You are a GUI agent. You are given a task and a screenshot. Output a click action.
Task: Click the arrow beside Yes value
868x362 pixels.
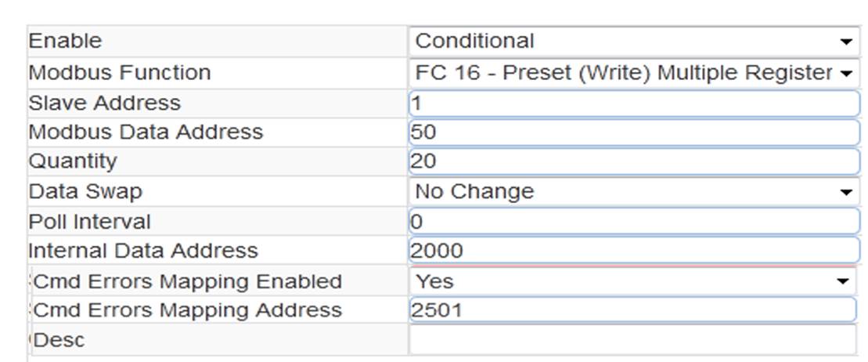pos(842,282)
